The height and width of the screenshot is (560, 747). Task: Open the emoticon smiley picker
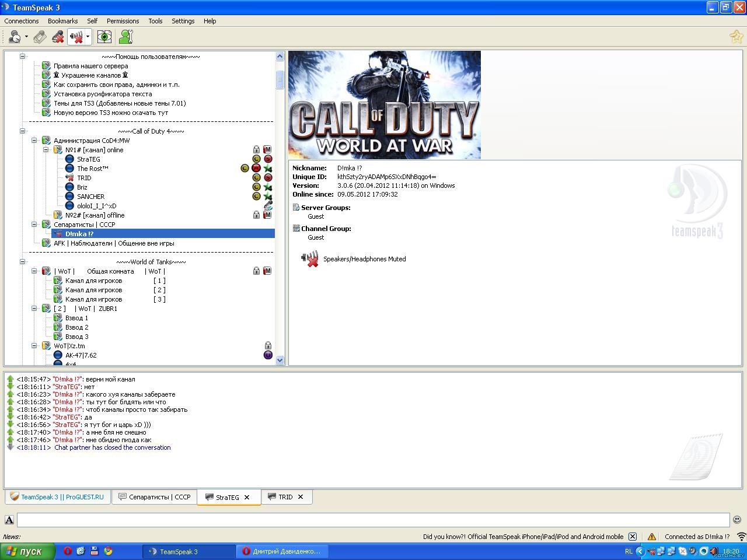point(737,520)
